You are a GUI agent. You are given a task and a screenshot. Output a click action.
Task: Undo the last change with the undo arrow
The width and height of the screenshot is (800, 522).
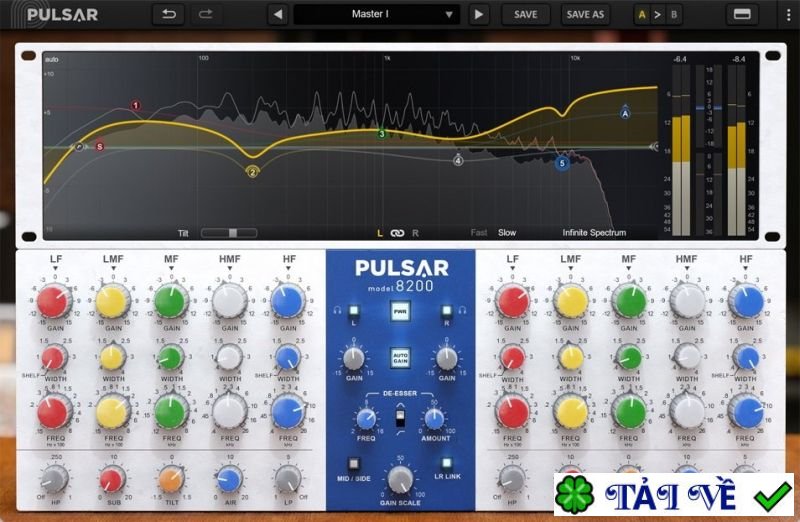(168, 14)
